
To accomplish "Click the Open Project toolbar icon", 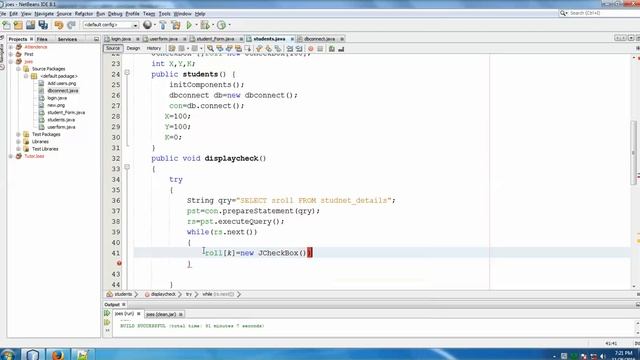I will [31, 25].
